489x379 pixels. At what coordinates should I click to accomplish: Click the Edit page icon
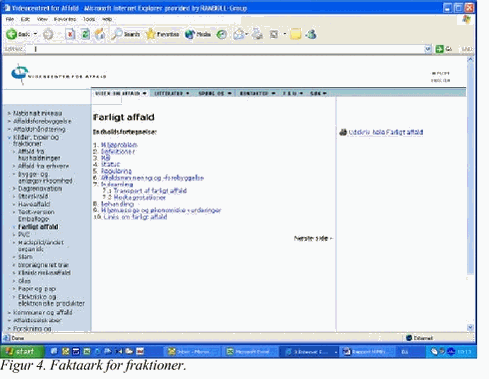tap(274, 34)
